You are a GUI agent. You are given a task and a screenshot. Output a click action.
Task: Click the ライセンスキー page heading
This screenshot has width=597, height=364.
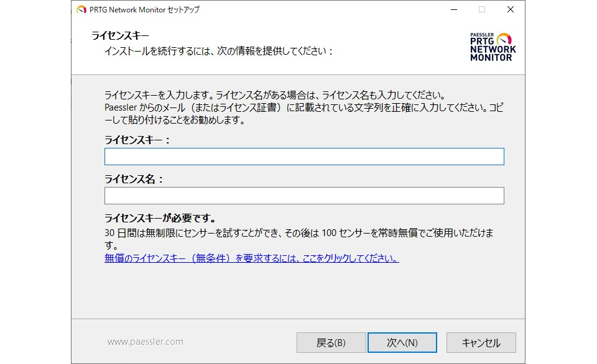click(x=120, y=35)
